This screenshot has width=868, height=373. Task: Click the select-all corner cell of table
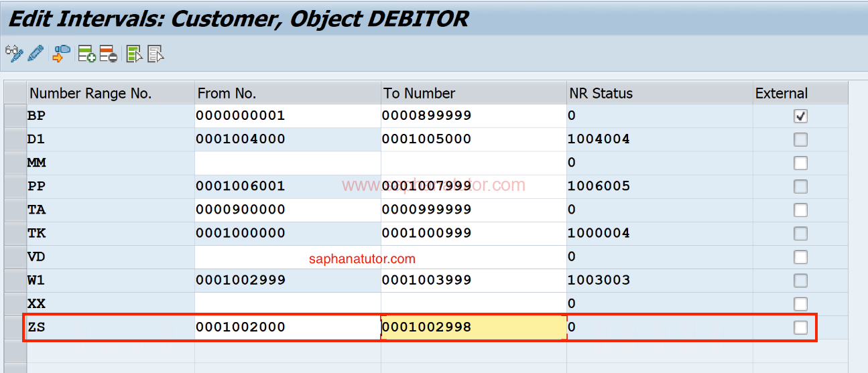click(x=15, y=93)
